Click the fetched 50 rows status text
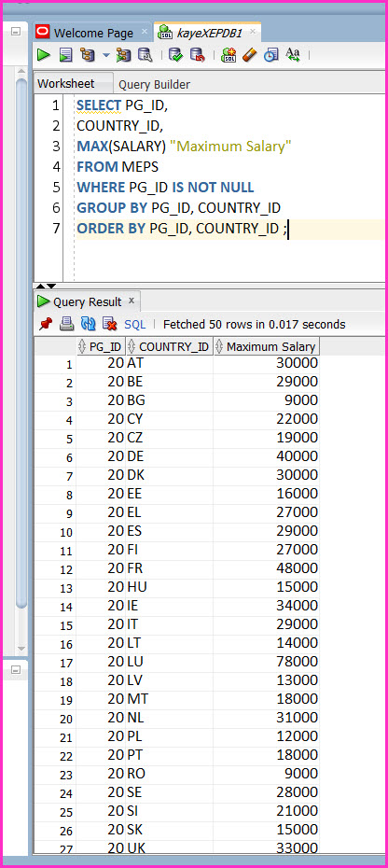The width and height of the screenshot is (388, 868). point(254,325)
